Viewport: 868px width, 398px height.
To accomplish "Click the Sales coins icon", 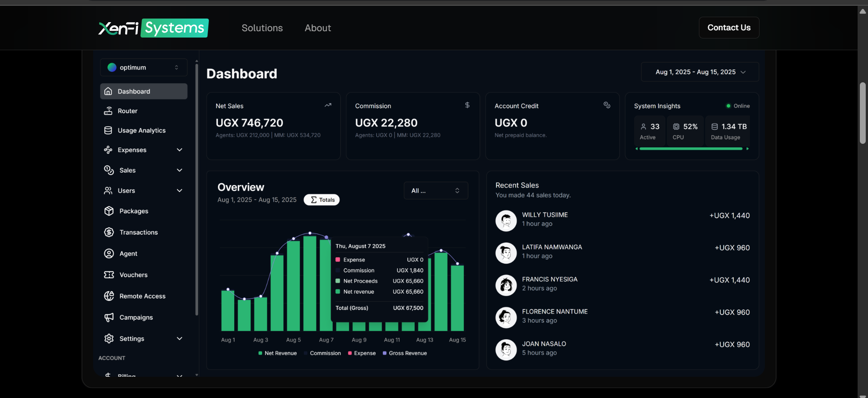I will pos(109,170).
